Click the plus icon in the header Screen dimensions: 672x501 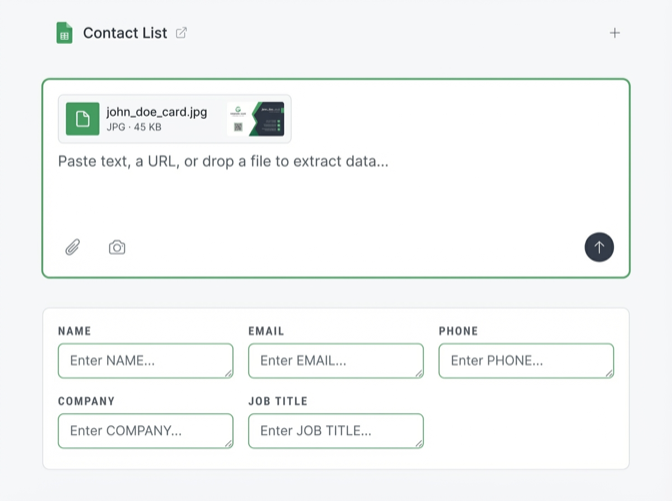(615, 33)
